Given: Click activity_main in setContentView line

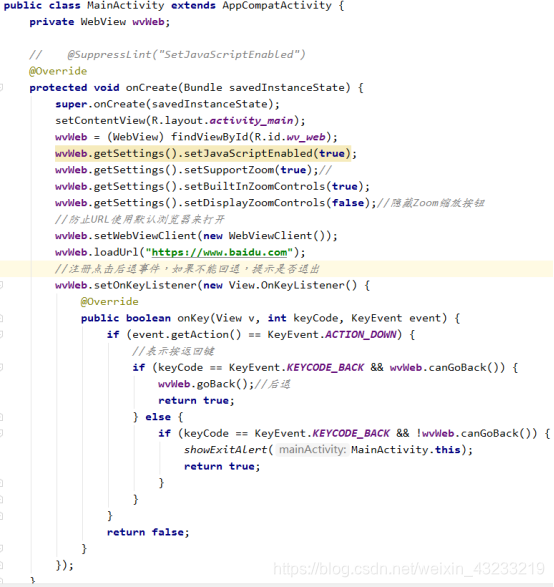Looking at the screenshot, I should tap(251, 121).
